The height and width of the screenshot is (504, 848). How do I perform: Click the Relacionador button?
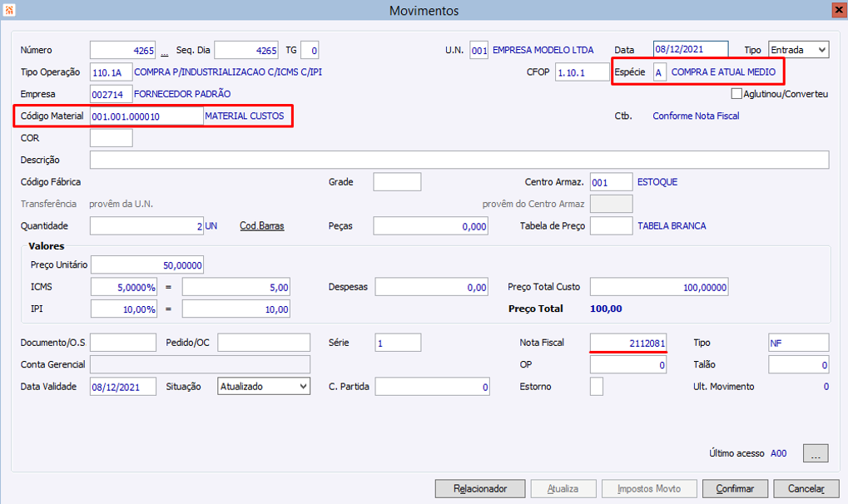[x=480, y=488]
